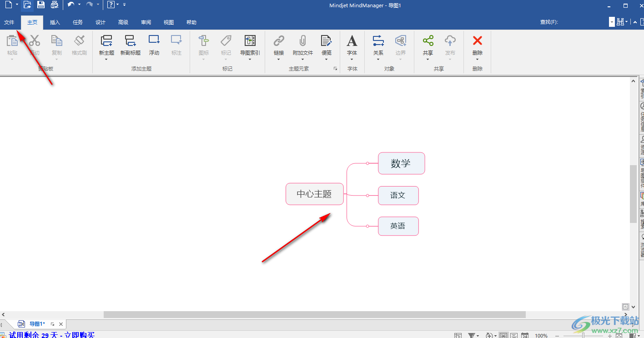This screenshot has width=644, height=338.
Task: Click the topic index panel icon in status bar
Action: tap(458, 336)
